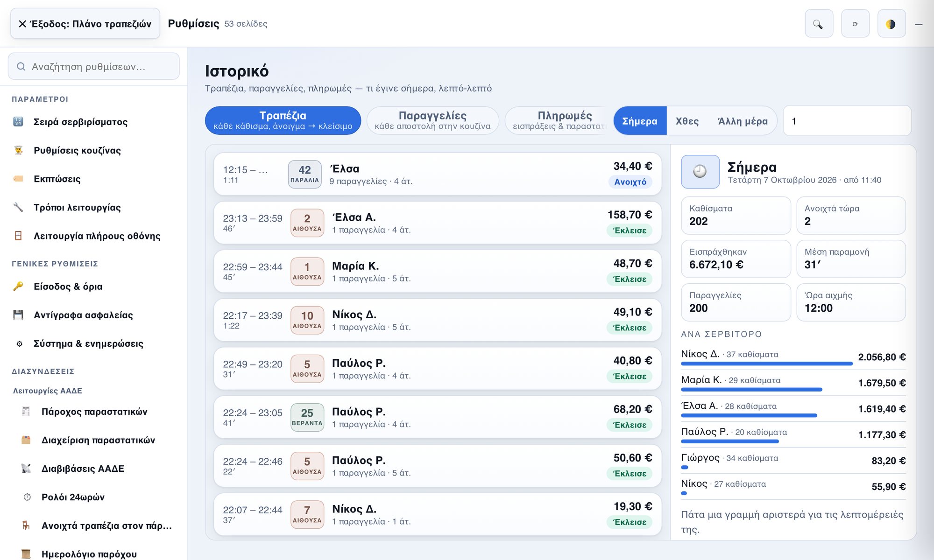Click the refresh icon in top bar
This screenshot has width=934, height=560.
click(855, 24)
